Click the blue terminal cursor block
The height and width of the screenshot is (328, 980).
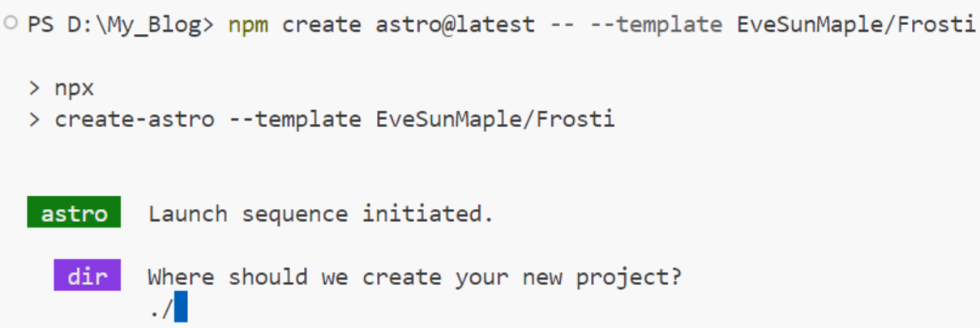click(181, 309)
